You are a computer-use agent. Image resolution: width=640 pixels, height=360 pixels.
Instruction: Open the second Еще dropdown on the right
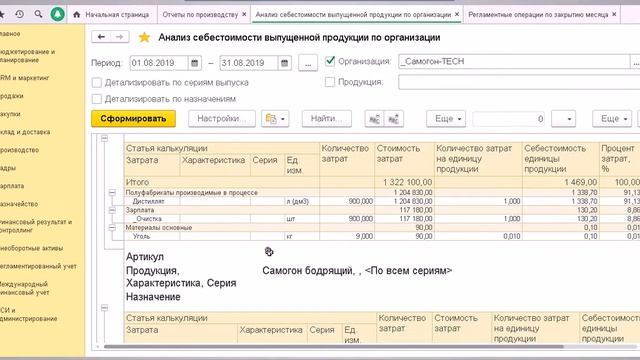[x=612, y=119]
